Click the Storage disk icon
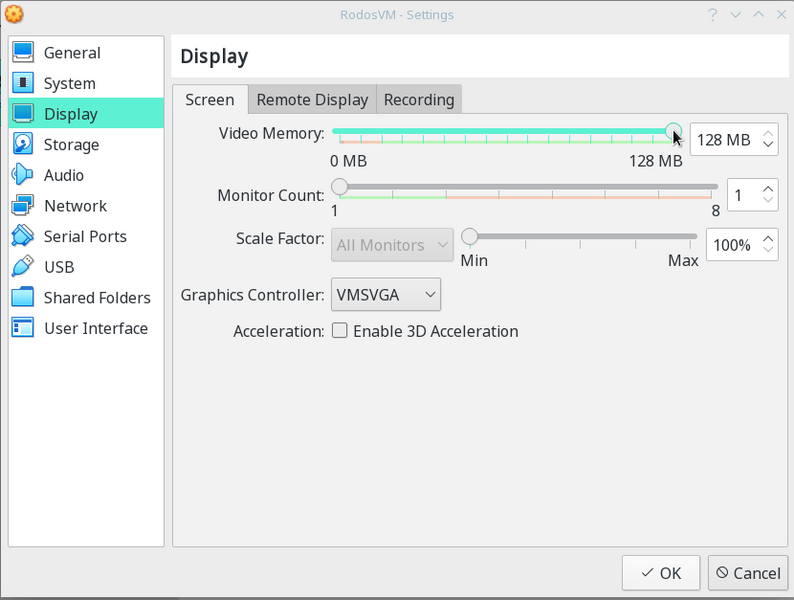794x600 pixels. pos(23,145)
